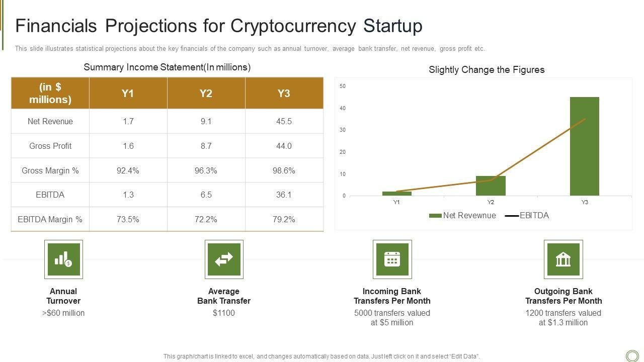Click the Y1 column header

pos(128,94)
